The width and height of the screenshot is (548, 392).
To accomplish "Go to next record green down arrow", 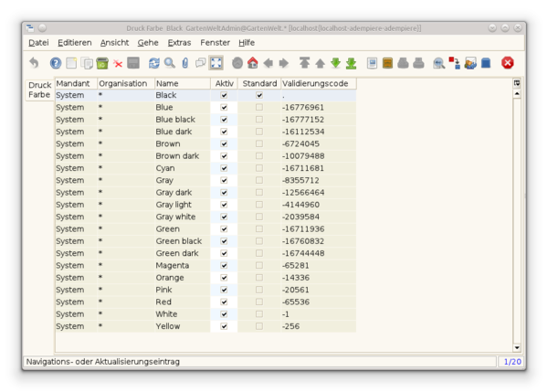I will pos(335,63).
